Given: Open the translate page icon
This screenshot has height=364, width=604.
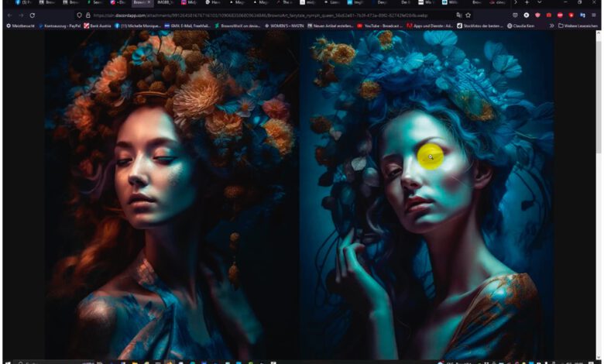Looking at the screenshot, I should coord(458,15).
